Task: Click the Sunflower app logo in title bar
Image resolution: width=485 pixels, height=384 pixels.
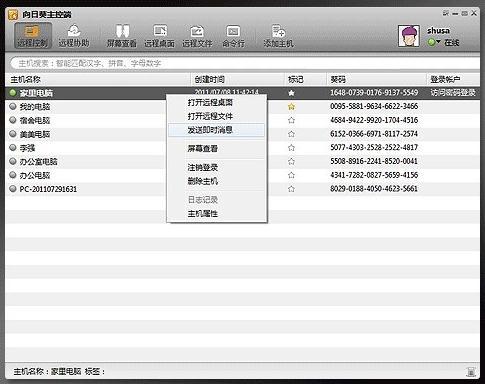Action: tap(13, 15)
